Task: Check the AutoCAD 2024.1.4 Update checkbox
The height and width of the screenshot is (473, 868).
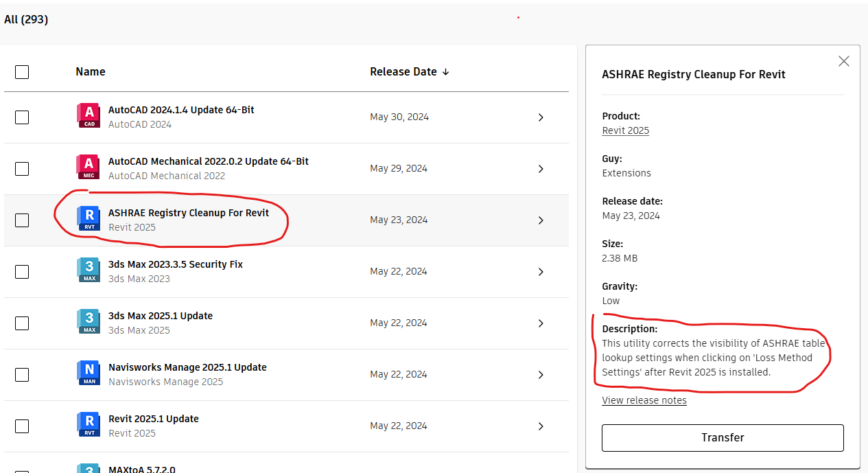Action: click(x=21, y=117)
